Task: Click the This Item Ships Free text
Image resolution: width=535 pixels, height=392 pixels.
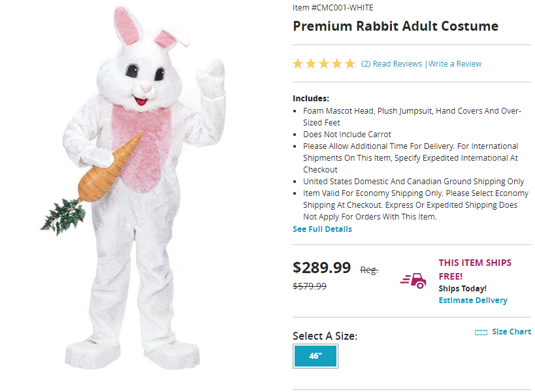Action: pyautogui.click(x=474, y=269)
